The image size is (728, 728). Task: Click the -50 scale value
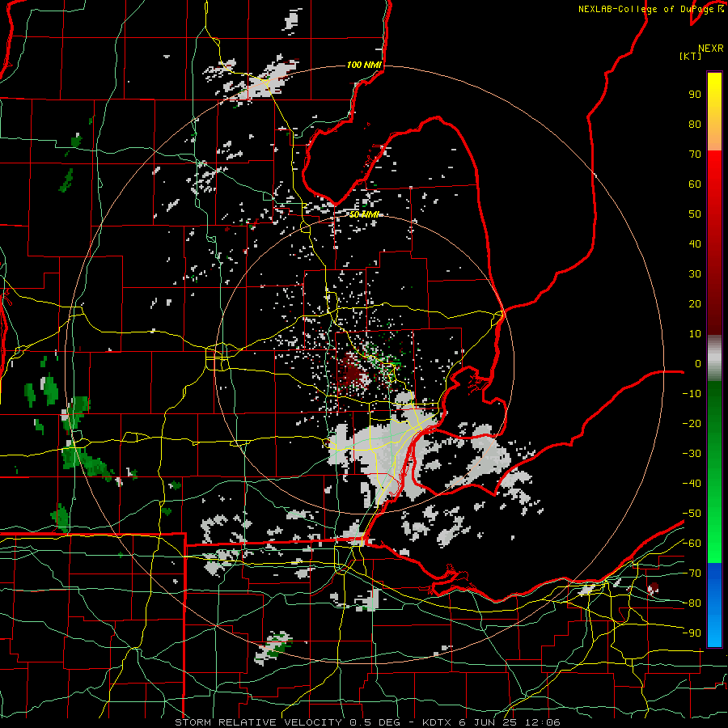692,514
